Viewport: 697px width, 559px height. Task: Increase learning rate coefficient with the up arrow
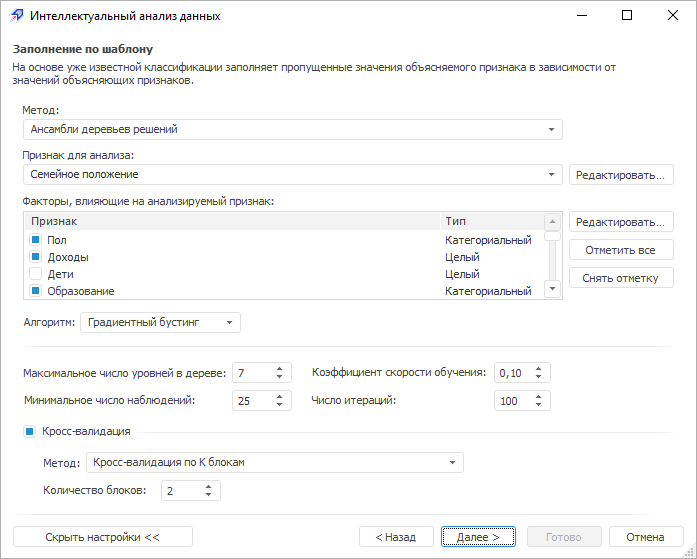[x=539, y=368]
